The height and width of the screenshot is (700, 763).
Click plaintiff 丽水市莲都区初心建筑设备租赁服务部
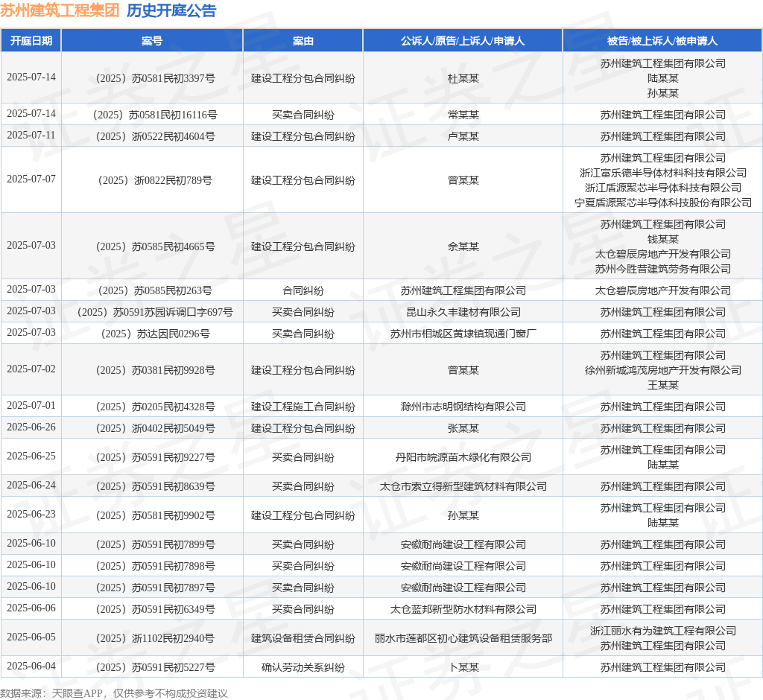[463, 638]
